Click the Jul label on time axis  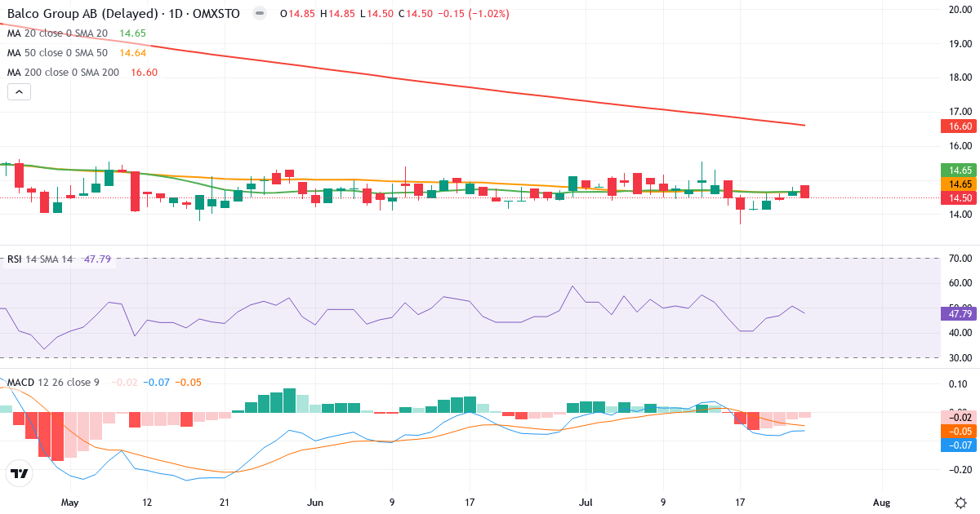click(586, 502)
